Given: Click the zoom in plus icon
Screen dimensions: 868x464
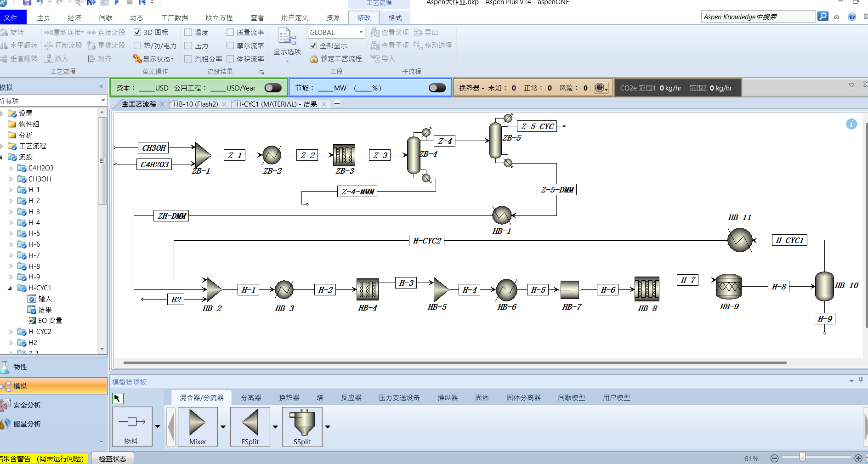Looking at the screenshot, I should (858, 458).
